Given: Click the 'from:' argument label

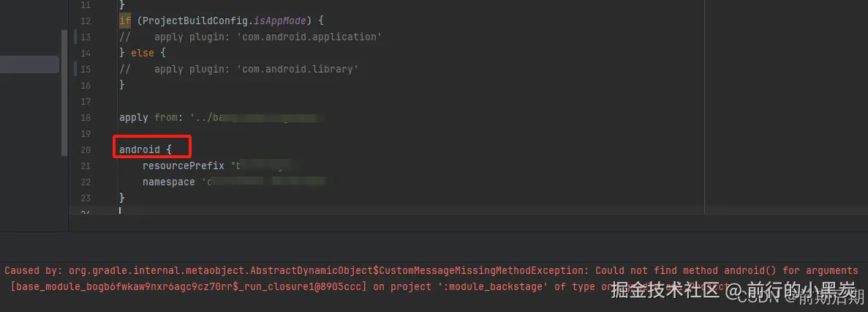Looking at the screenshot, I should click(x=168, y=117).
